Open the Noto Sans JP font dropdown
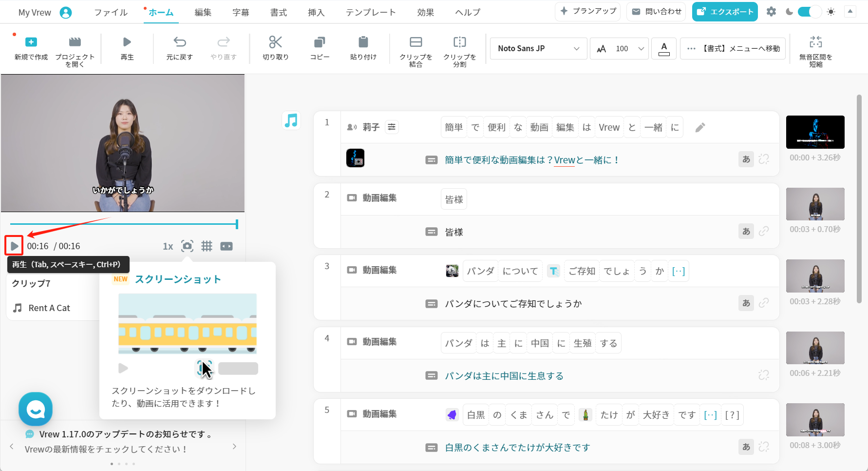The width and height of the screenshot is (868, 471). point(537,48)
